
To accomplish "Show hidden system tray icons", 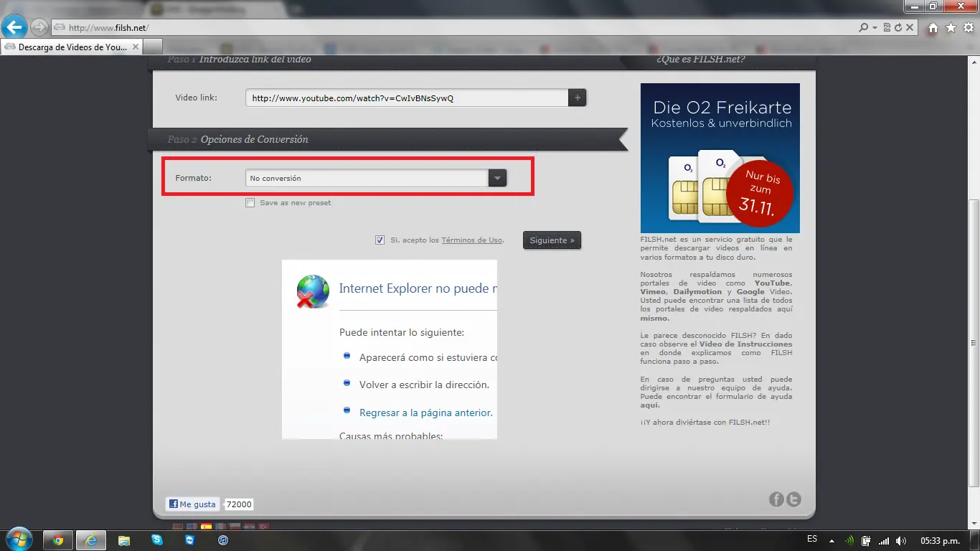I will [x=832, y=540].
